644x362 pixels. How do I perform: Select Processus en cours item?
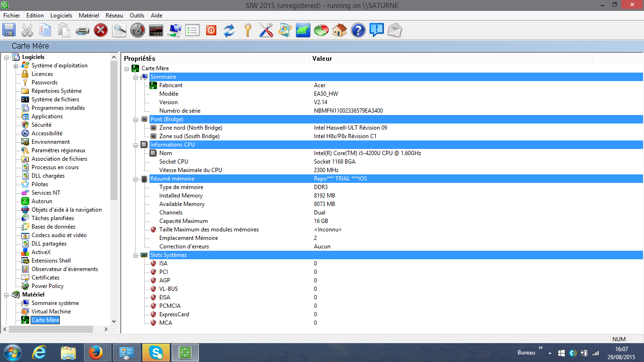[55, 167]
